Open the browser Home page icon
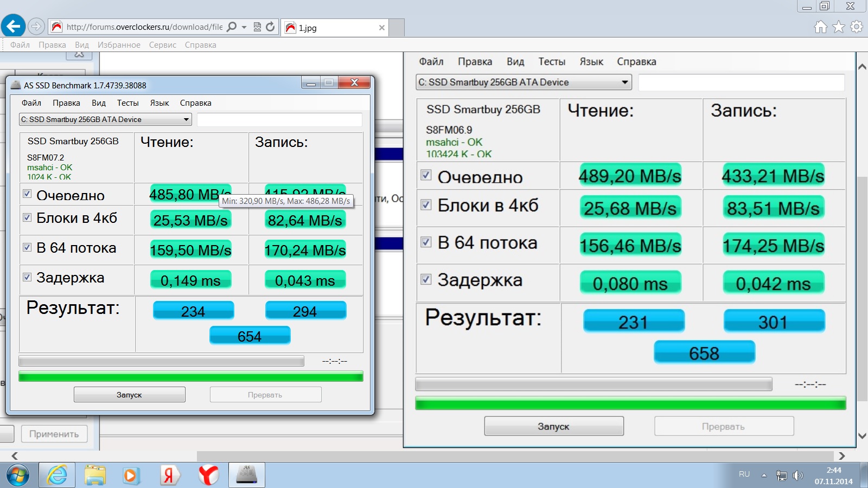868x488 pixels. 821,27
